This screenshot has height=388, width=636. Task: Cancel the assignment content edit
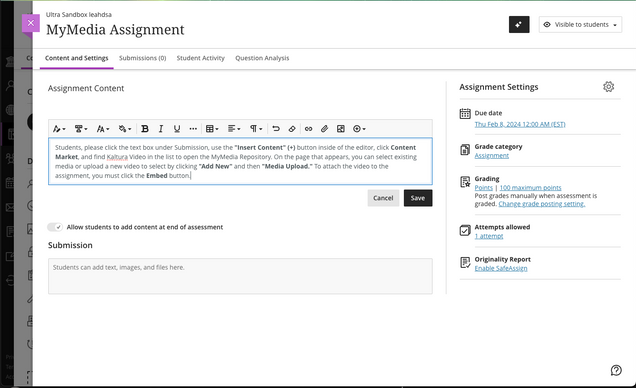click(383, 198)
